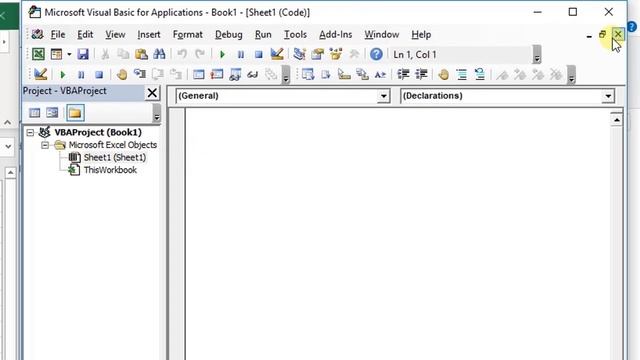The height and width of the screenshot is (360, 640).
Task: Click the Quick Watch glasses icon
Action: pyautogui.click(x=253, y=74)
